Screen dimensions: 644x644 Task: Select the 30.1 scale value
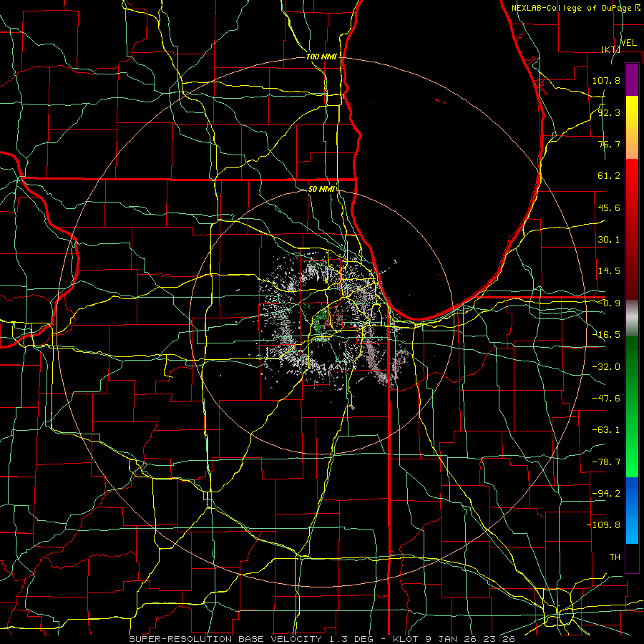609,240
